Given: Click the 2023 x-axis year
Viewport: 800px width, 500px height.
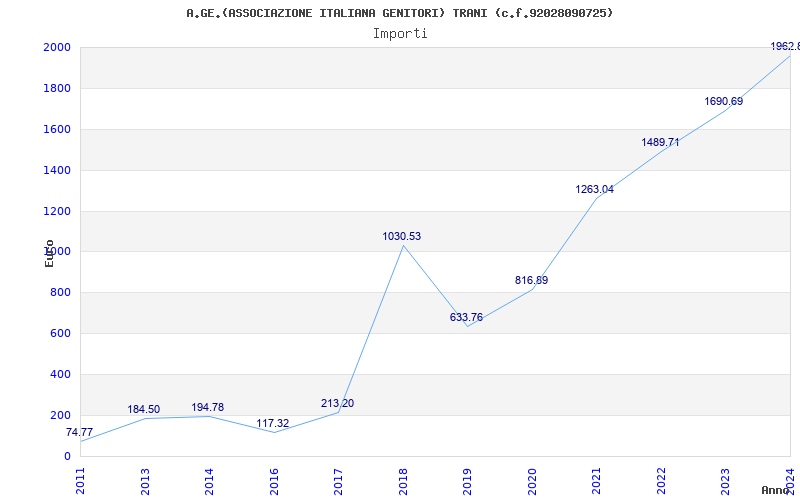Looking at the screenshot, I should 726,481.
